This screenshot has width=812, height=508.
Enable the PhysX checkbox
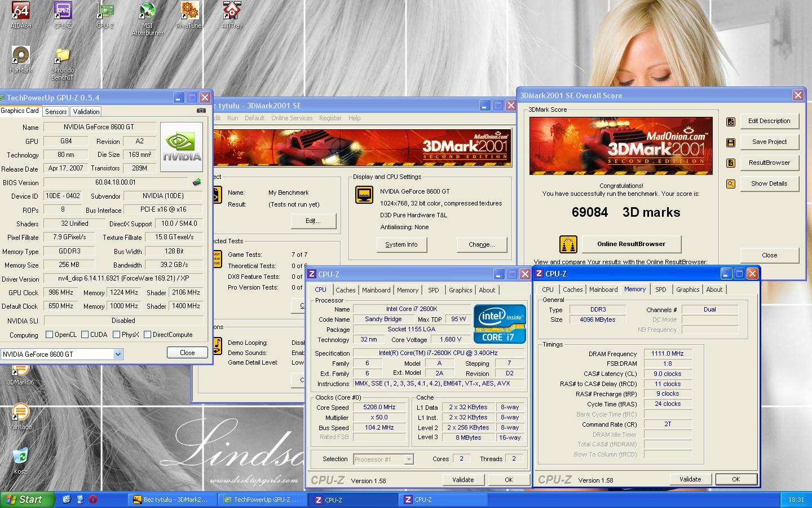tap(116, 335)
